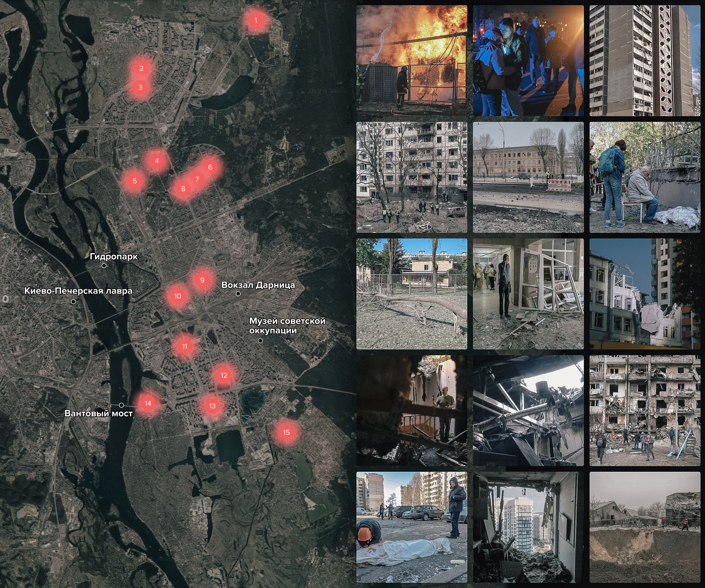The image size is (705, 588).
Task: View photo of man seated with backpack woman
Action: coord(645,177)
